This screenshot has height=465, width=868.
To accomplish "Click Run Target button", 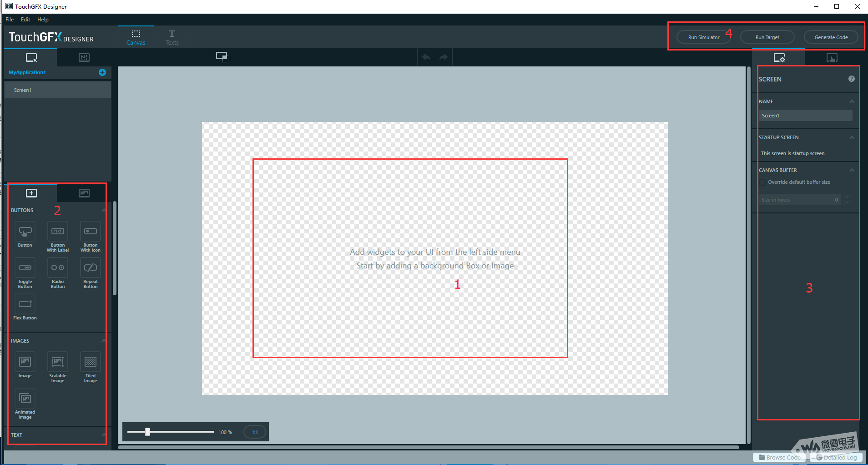I will pos(767,37).
